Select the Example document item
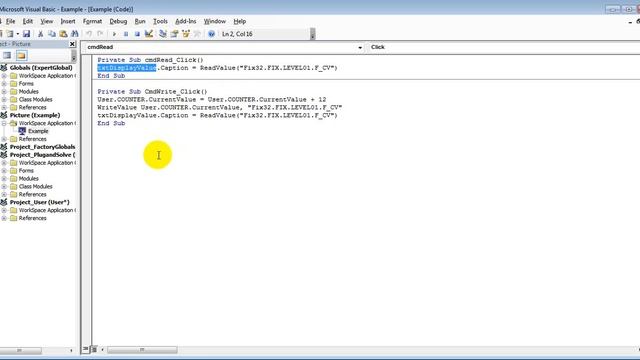 (38, 131)
